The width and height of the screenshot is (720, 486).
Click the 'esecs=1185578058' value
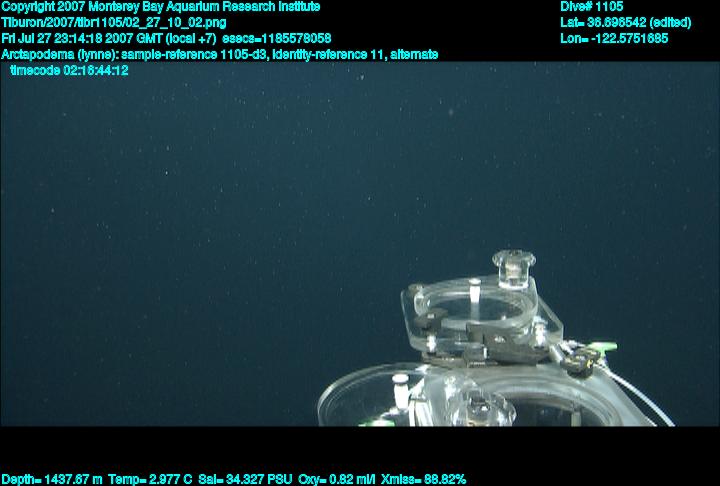click(x=276, y=38)
